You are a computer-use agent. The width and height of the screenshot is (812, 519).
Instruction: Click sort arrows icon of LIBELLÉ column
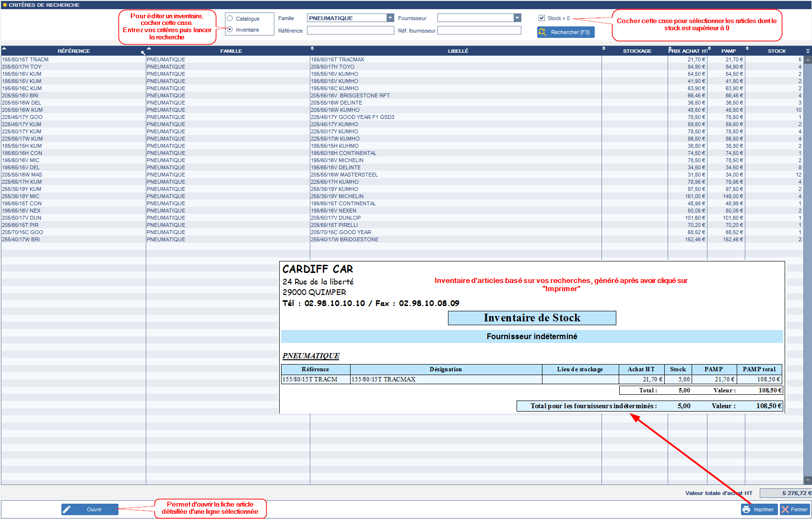tap(312, 48)
